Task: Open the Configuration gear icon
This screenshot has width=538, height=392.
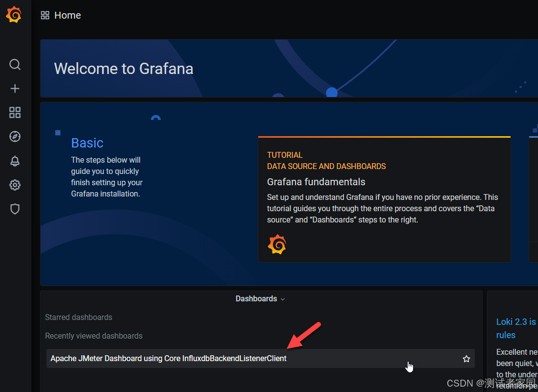Action: point(15,185)
